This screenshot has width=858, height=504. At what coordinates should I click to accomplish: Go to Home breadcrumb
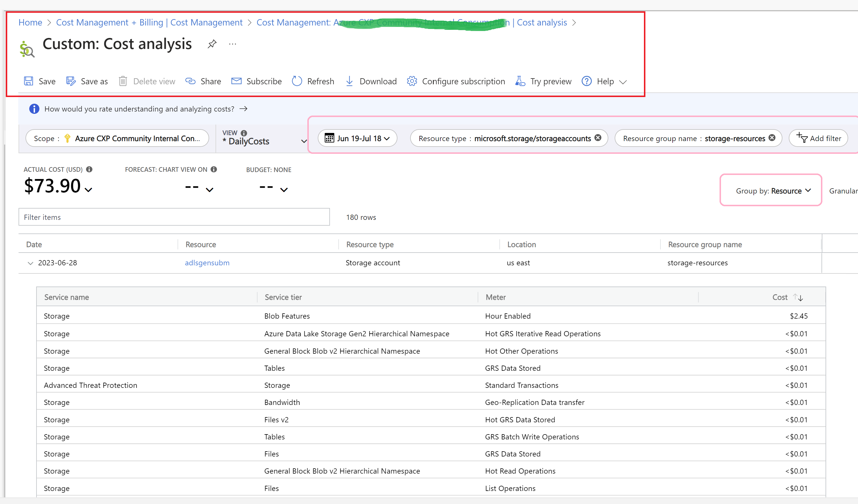(x=30, y=23)
